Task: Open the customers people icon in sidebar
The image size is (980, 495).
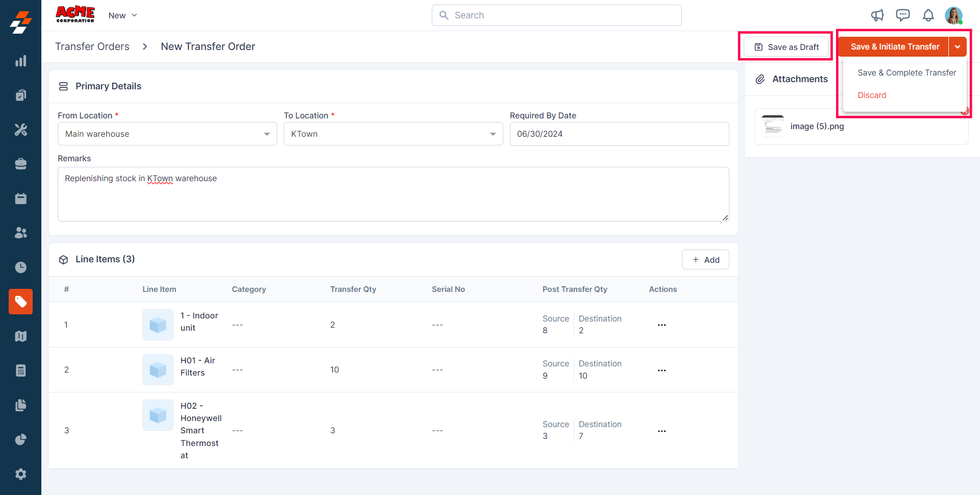Action: (x=20, y=233)
